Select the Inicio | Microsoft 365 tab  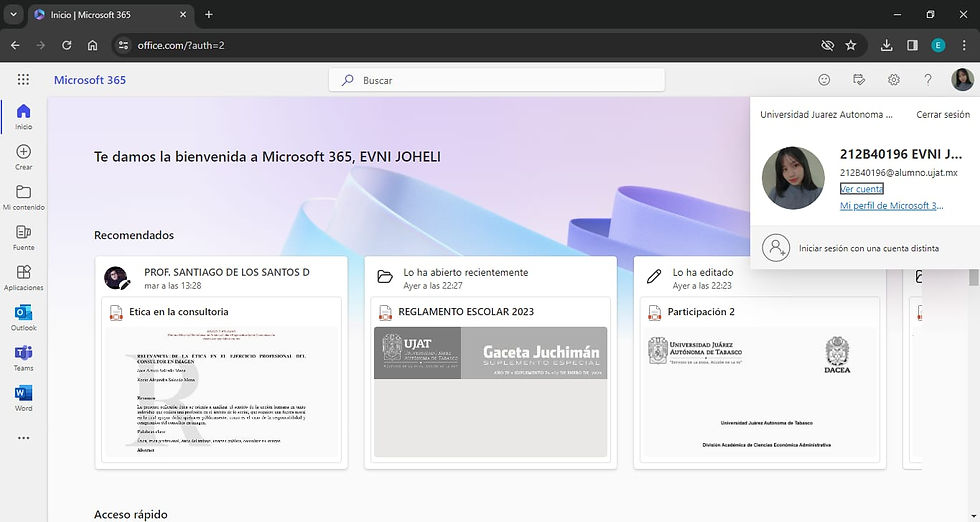coord(109,14)
